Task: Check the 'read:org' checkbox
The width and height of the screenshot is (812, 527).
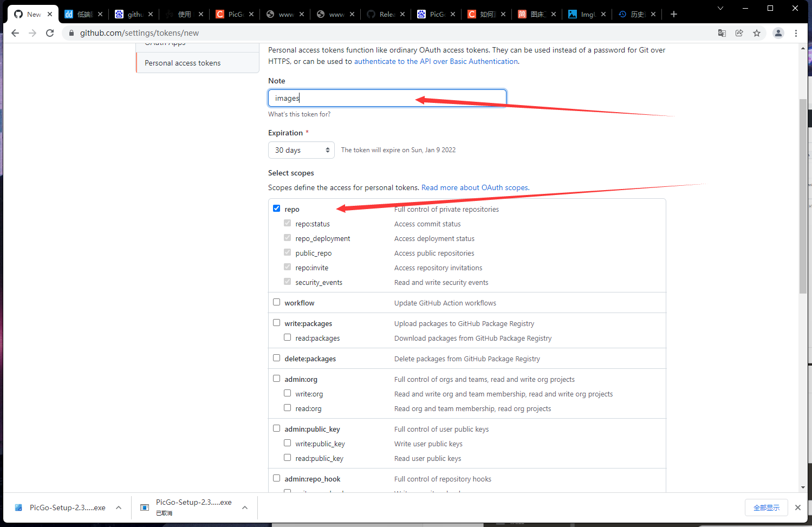Action: coord(288,408)
